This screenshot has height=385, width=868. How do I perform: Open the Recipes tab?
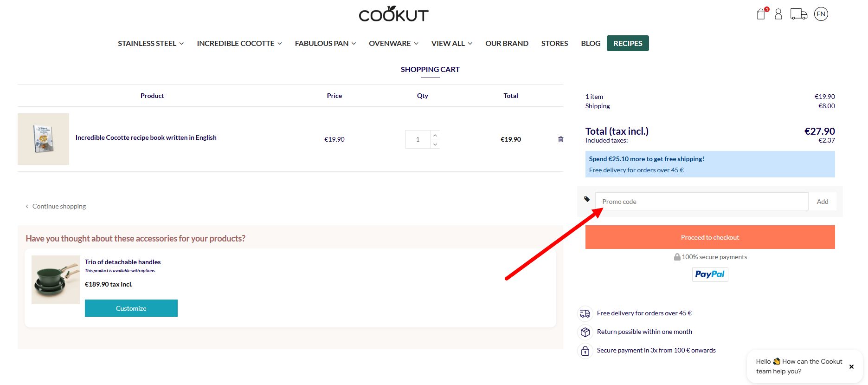628,43
